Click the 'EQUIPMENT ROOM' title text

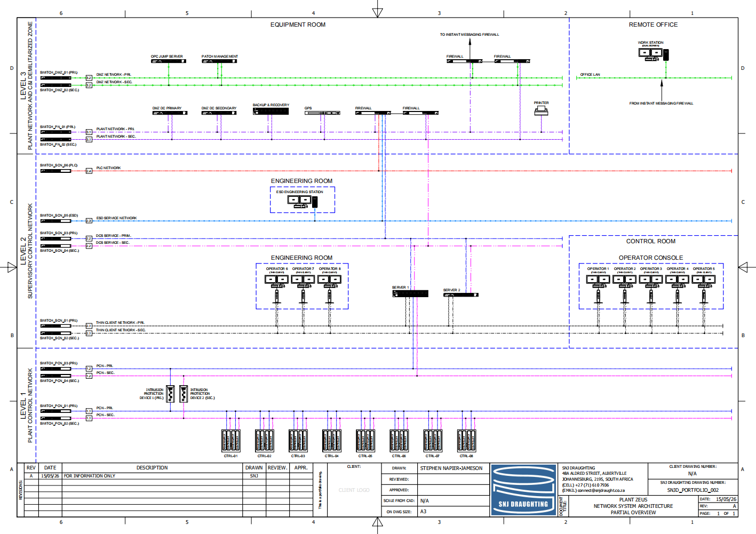pos(298,25)
